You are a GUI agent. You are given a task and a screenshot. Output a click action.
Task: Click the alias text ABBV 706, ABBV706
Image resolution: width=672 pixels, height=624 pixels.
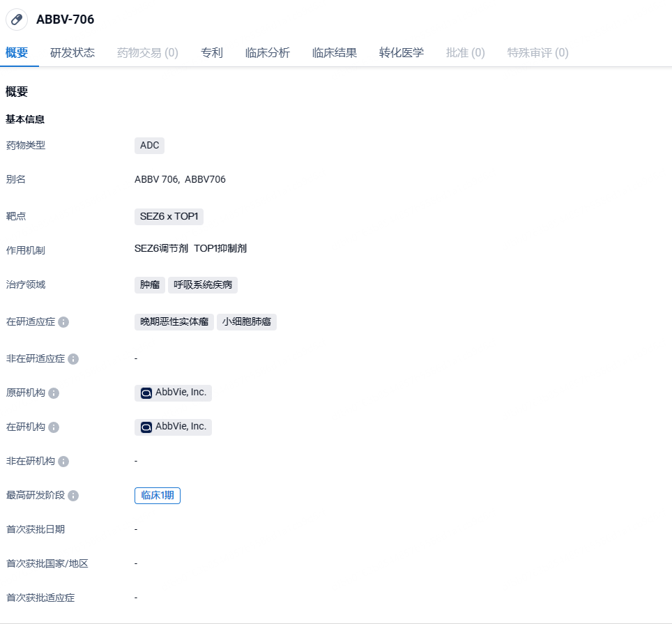click(x=180, y=179)
